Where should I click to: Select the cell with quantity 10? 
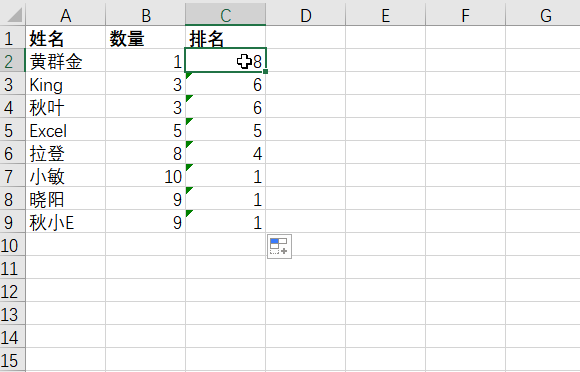click(x=145, y=176)
